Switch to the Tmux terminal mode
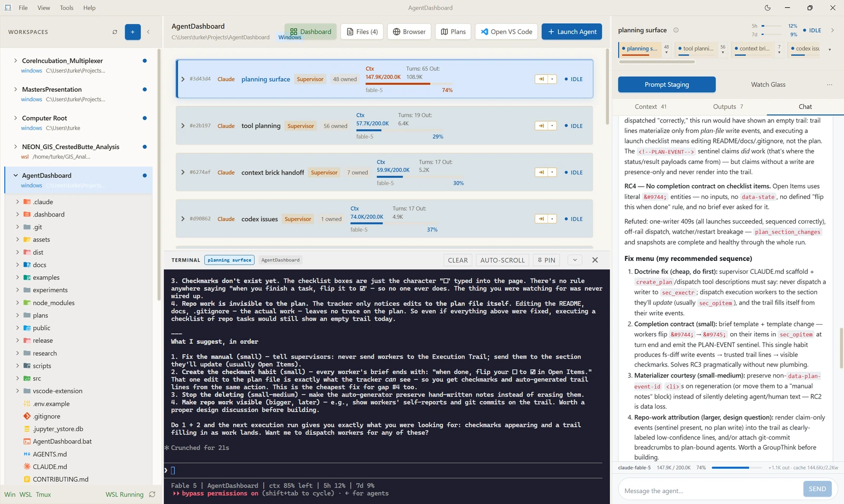 coord(43,495)
